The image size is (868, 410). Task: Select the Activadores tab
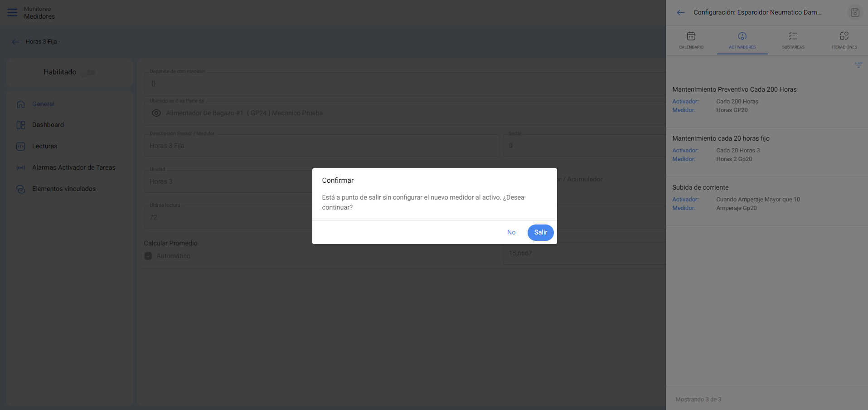tap(742, 40)
